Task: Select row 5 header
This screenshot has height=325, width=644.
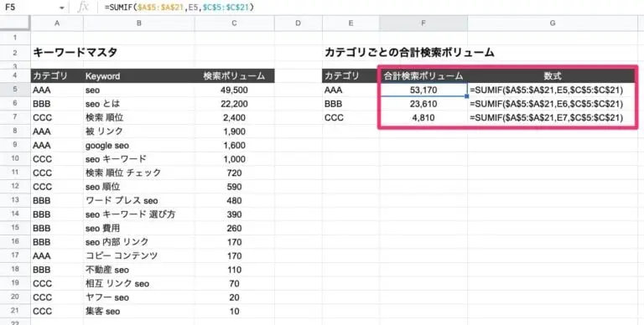Action: coord(15,90)
